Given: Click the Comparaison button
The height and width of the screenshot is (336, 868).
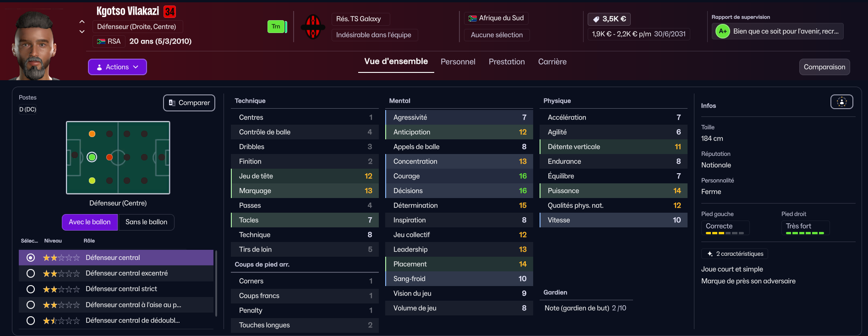Looking at the screenshot, I should click(x=824, y=67).
